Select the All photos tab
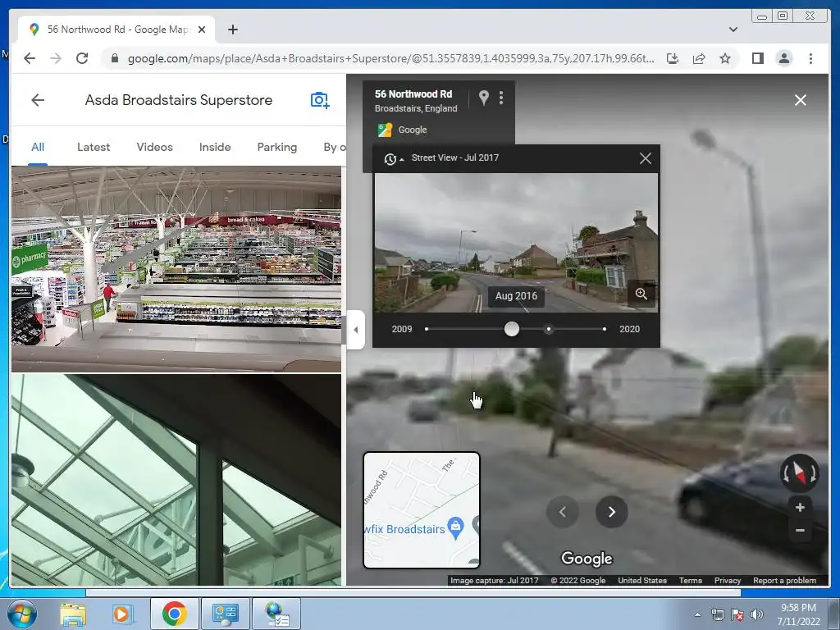The height and width of the screenshot is (630, 840). pos(38,147)
